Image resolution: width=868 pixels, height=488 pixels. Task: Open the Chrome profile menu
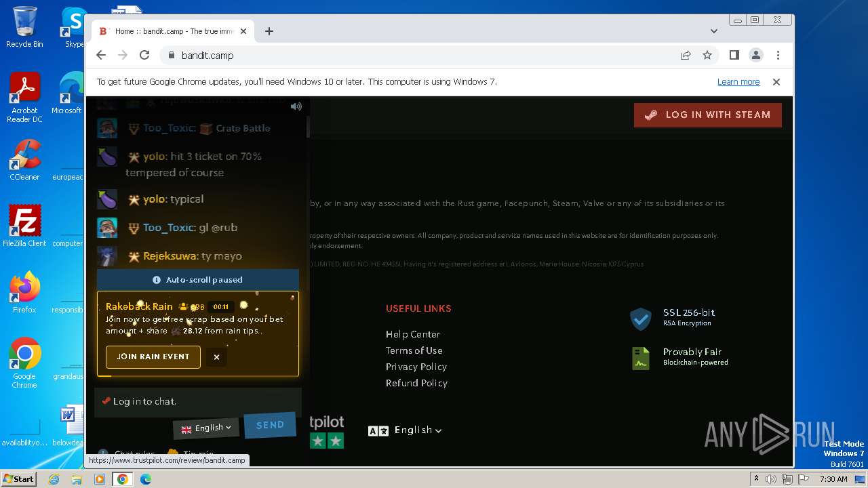point(756,56)
